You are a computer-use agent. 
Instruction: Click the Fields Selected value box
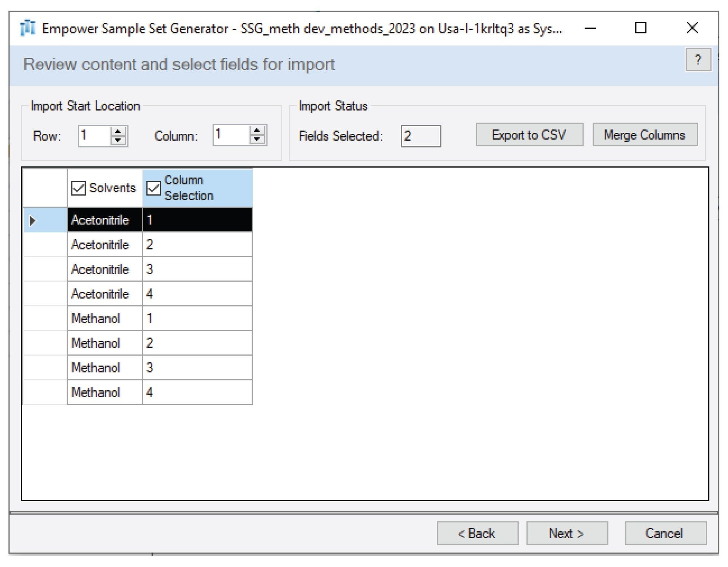[x=420, y=136]
